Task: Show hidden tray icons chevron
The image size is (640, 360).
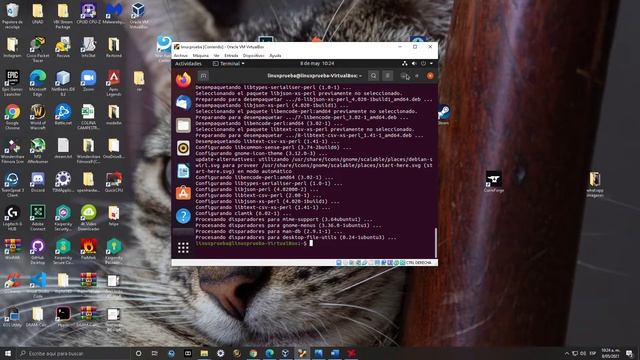Action: click(567, 353)
